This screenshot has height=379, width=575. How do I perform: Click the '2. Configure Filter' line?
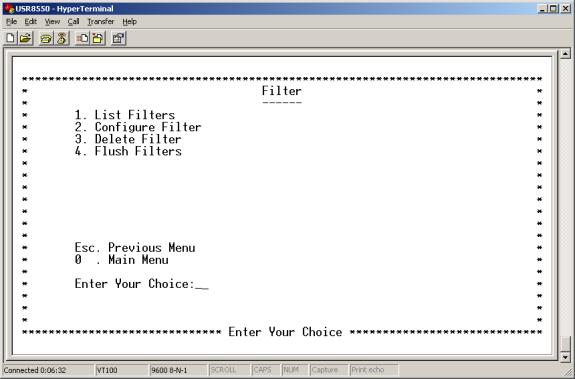click(138, 127)
